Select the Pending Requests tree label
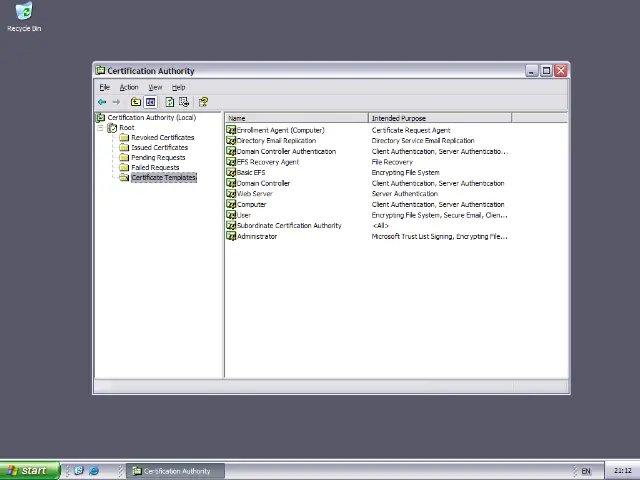Screen dimensions: 640x480 click(158, 157)
